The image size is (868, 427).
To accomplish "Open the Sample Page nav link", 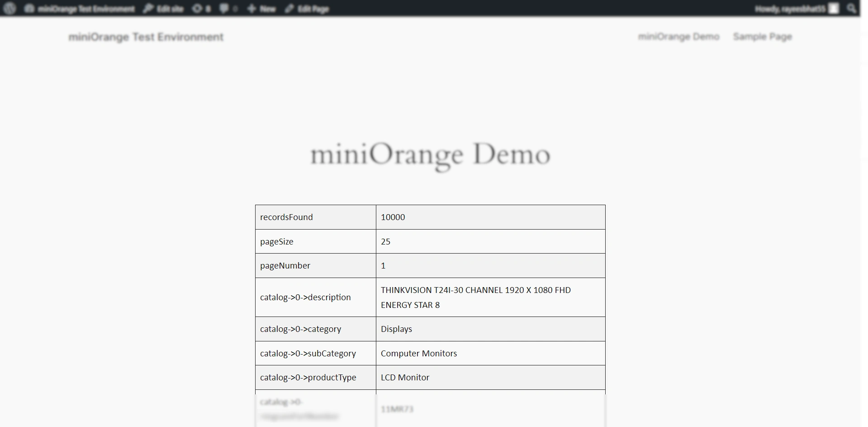I will (x=763, y=37).
